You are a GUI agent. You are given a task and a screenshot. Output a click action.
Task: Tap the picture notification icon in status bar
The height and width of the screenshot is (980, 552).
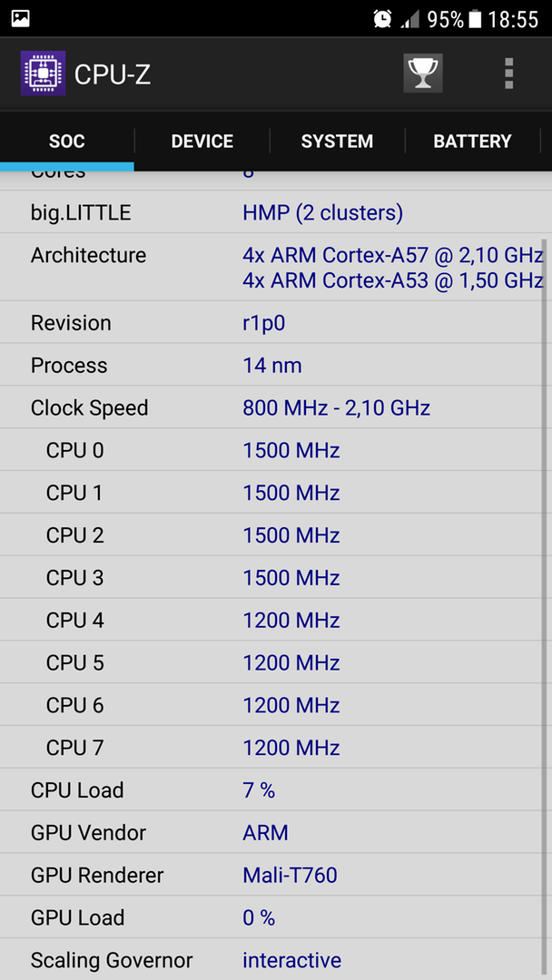(21, 18)
